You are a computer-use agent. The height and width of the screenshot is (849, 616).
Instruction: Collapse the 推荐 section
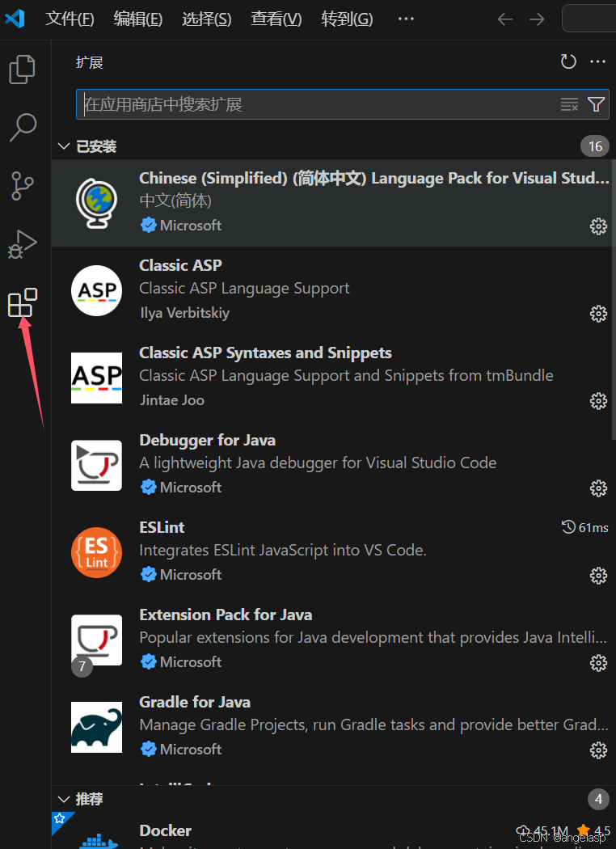[64, 799]
